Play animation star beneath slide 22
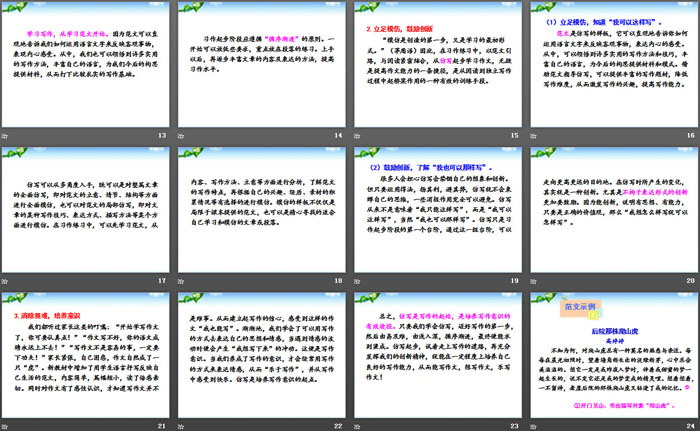 (182, 425)
